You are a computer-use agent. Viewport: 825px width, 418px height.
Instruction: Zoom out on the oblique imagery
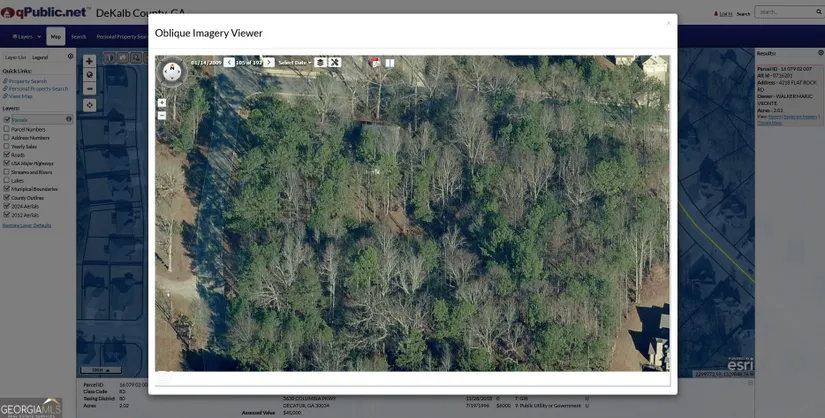point(162,115)
